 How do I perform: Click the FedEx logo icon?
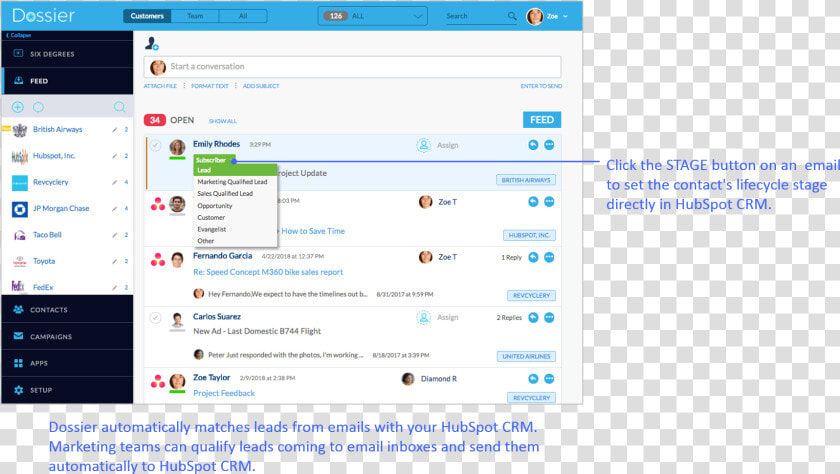pyautogui.click(x=18, y=287)
